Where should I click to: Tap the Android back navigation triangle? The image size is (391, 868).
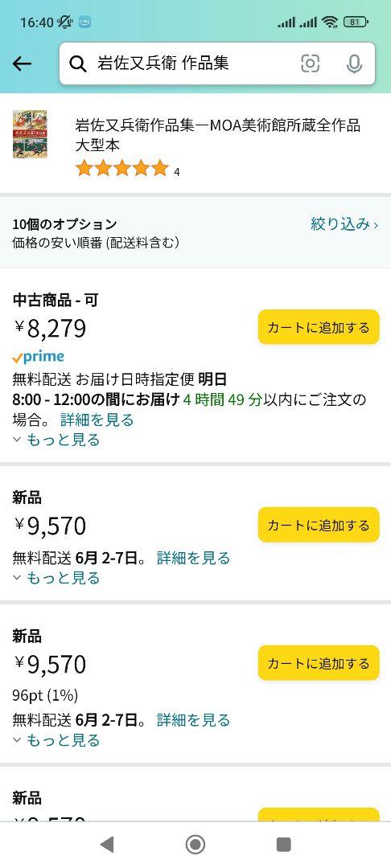click(106, 844)
